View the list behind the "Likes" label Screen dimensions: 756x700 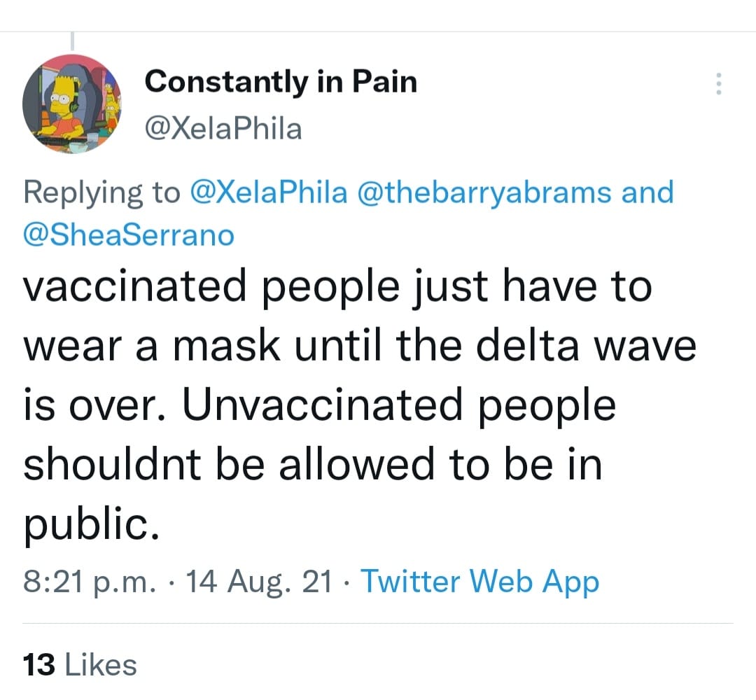coord(100,664)
